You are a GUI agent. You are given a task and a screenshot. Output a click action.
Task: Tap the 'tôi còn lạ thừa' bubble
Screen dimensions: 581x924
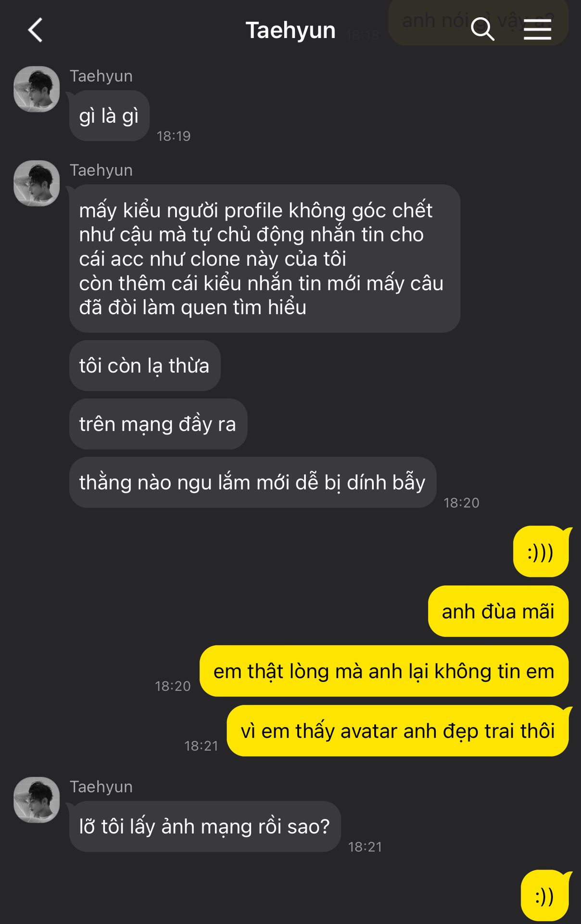145,366
